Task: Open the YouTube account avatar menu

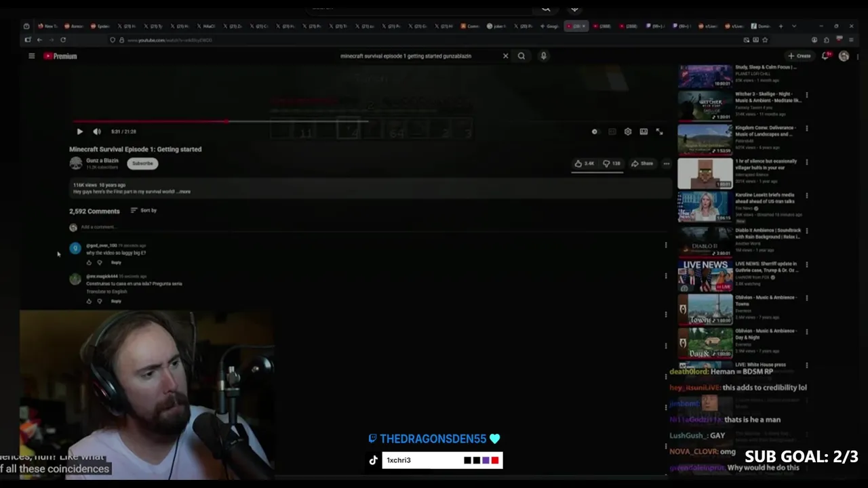Action: pyautogui.click(x=844, y=56)
